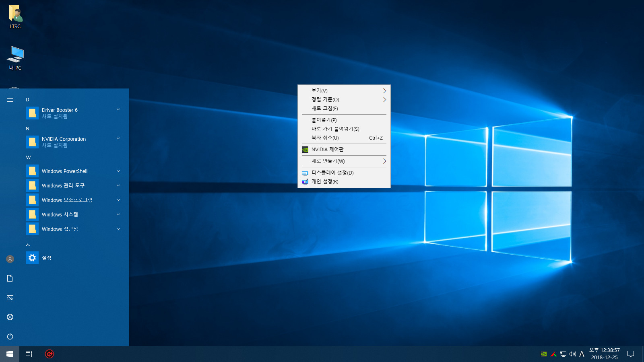Click the NVIDIA 제어판 icon in context menu
This screenshot has height=362, width=644.
click(x=305, y=150)
